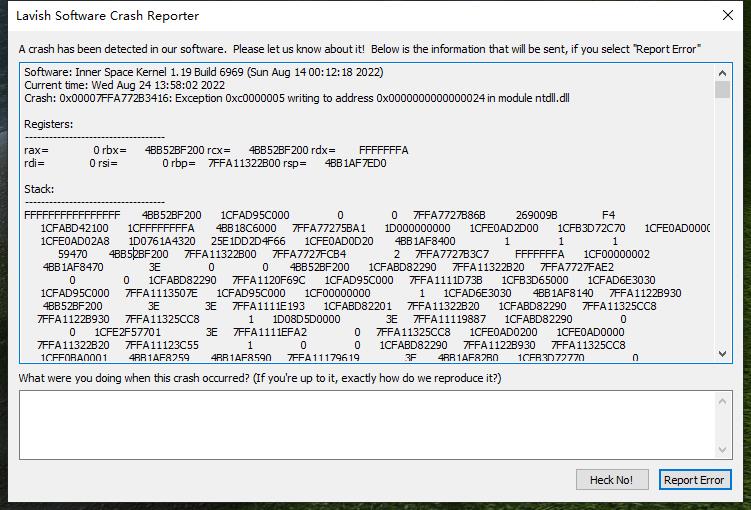
Task: Click the 'What were you doing' prompt label
Action: 260,378
